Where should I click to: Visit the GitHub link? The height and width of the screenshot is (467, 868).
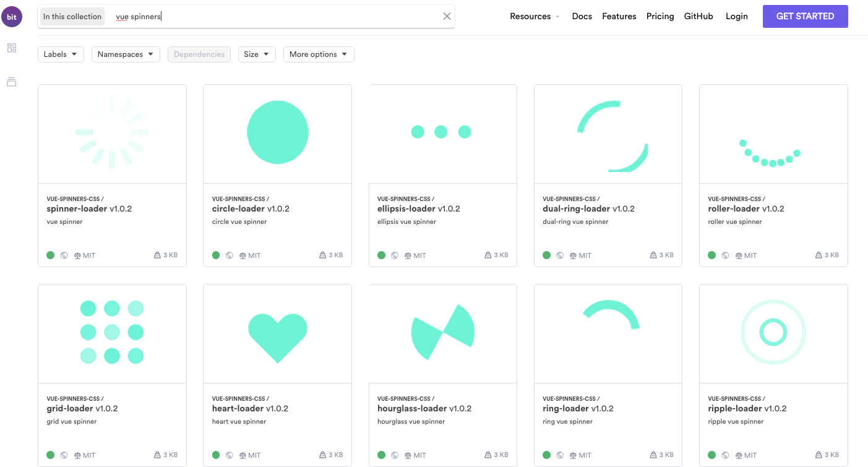click(698, 17)
